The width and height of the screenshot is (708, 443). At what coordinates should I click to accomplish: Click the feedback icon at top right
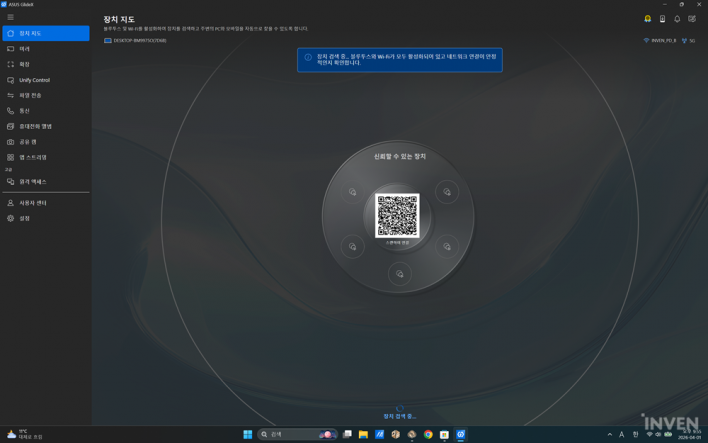tap(692, 19)
